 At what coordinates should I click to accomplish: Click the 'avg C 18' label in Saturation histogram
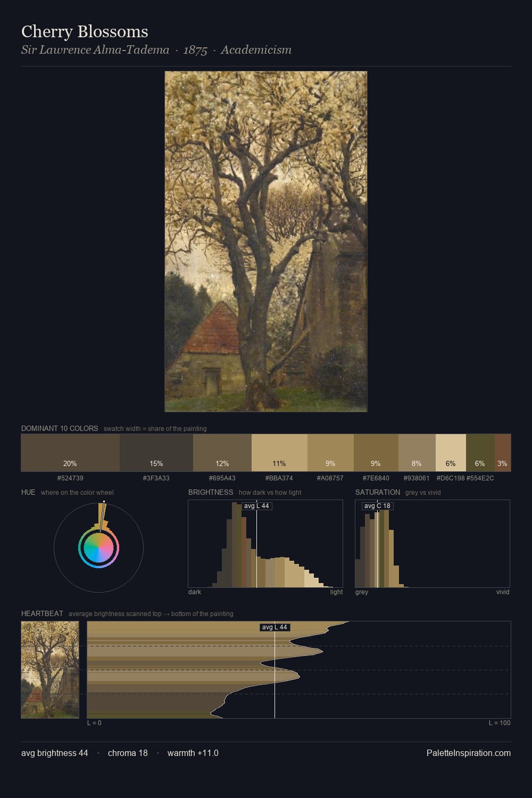pyautogui.click(x=377, y=506)
